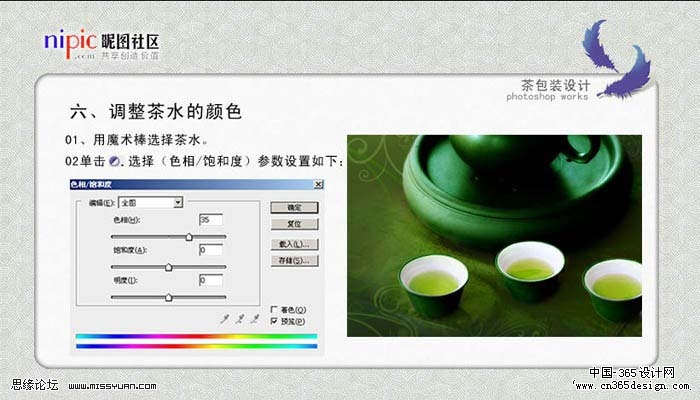Click the lower shifted rainbow color bar
The image size is (700, 400).
click(x=196, y=346)
